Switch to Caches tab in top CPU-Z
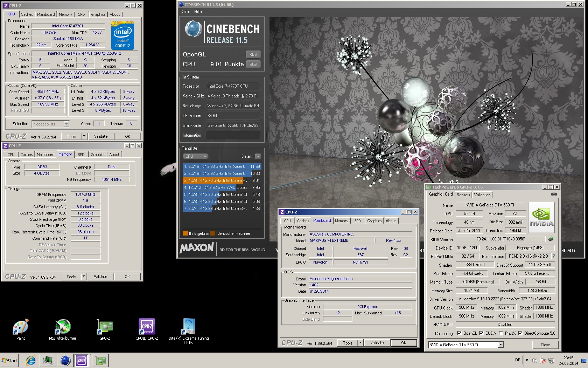The image size is (588, 368). tap(27, 14)
